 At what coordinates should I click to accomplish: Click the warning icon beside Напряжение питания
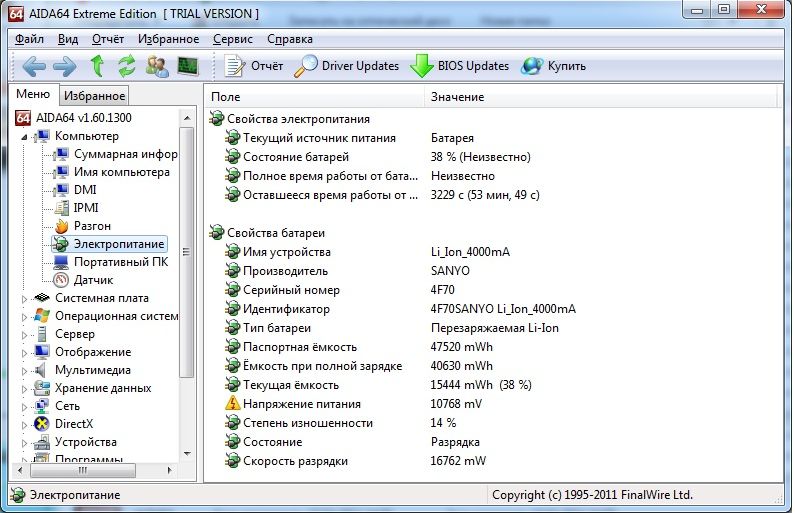[232, 404]
